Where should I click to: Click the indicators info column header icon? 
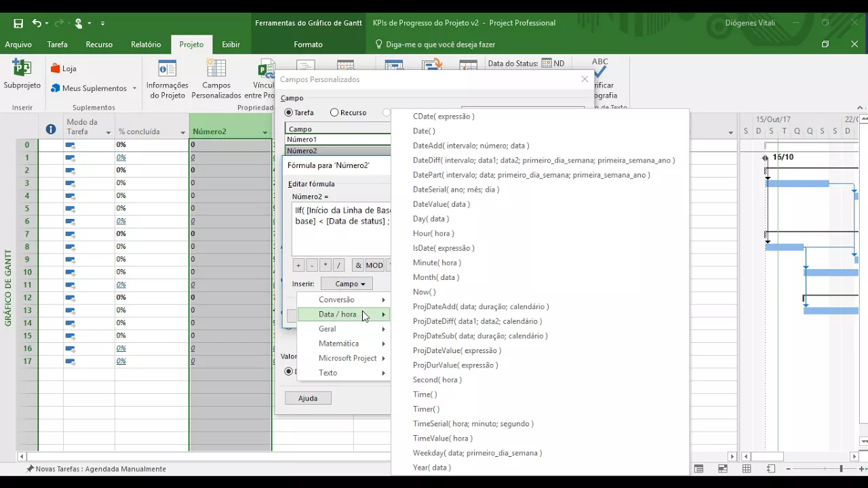tap(51, 129)
